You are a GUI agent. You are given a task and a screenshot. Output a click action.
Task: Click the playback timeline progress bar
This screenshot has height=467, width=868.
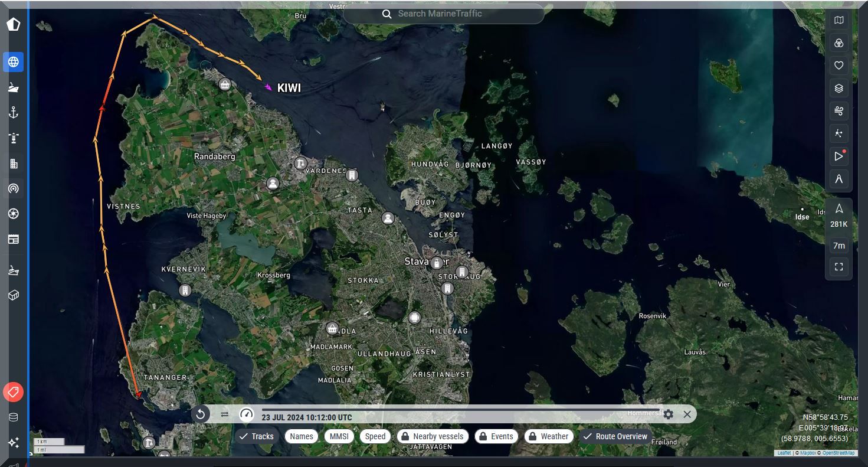(x=460, y=410)
